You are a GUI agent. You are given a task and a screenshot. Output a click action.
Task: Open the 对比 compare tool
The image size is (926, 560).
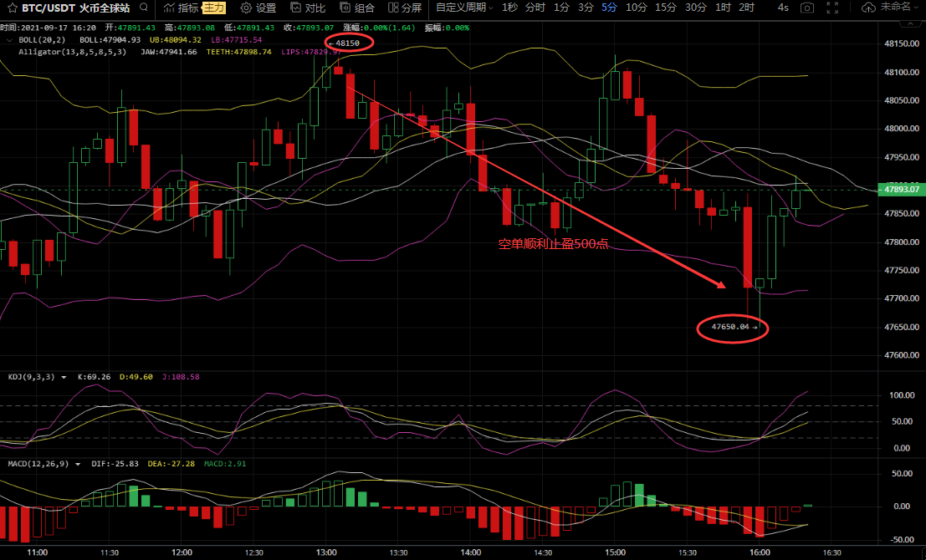click(309, 8)
